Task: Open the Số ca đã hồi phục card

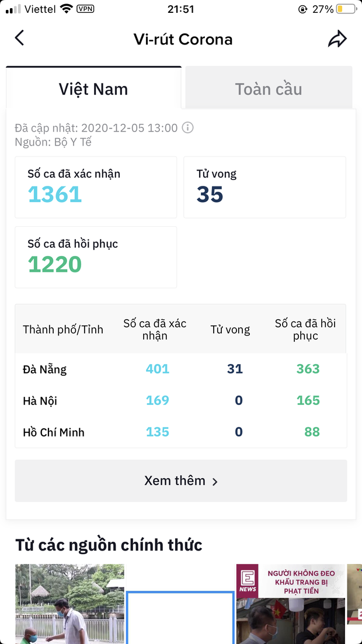Action: (x=96, y=257)
